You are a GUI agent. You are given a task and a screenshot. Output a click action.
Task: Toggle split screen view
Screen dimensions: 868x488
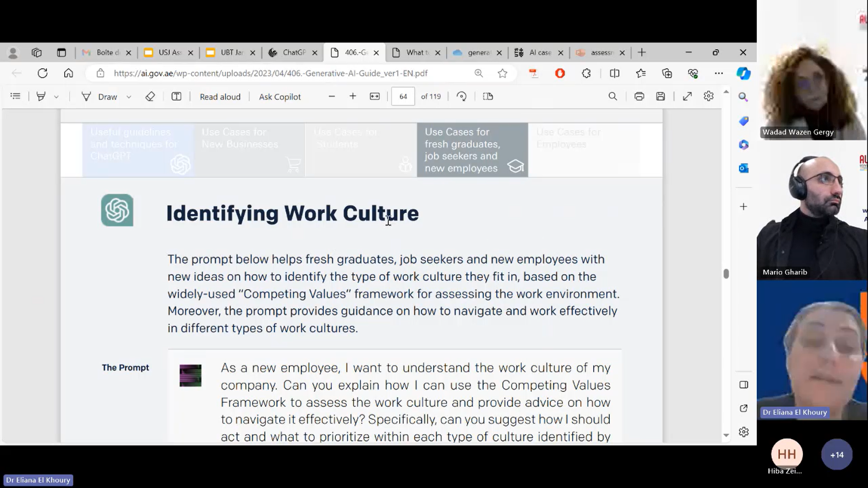(614, 73)
